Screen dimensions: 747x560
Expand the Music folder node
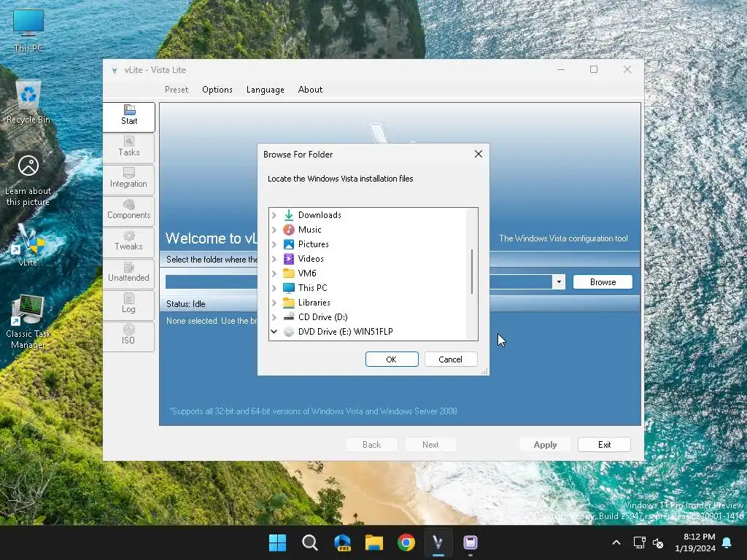(274, 230)
